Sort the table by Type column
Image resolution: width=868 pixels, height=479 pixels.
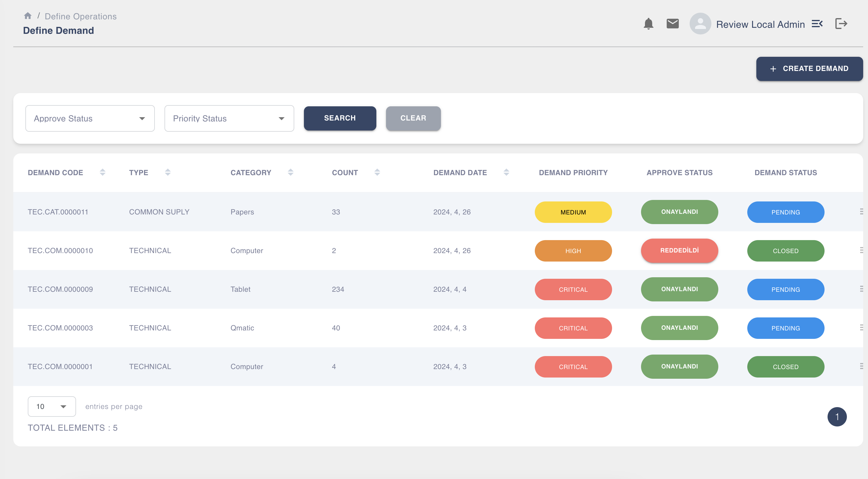click(x=168, y=172)
